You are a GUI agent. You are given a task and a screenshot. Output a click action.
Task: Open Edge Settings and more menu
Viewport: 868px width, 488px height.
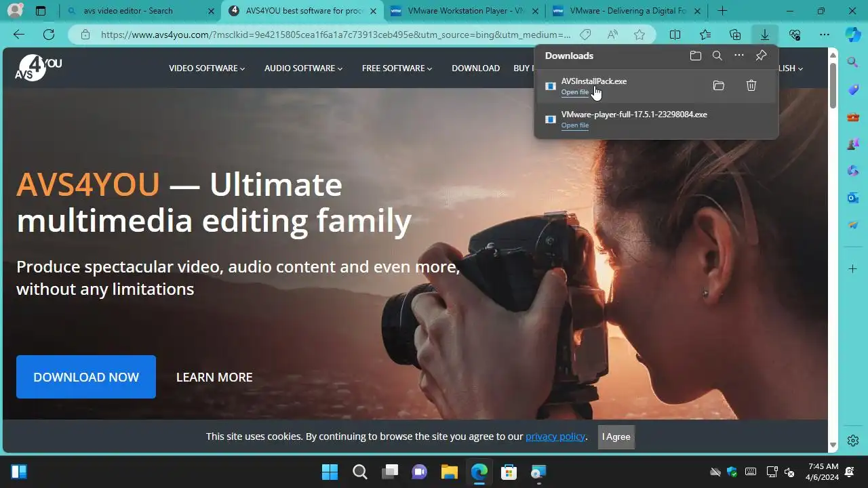coord(825,35)
